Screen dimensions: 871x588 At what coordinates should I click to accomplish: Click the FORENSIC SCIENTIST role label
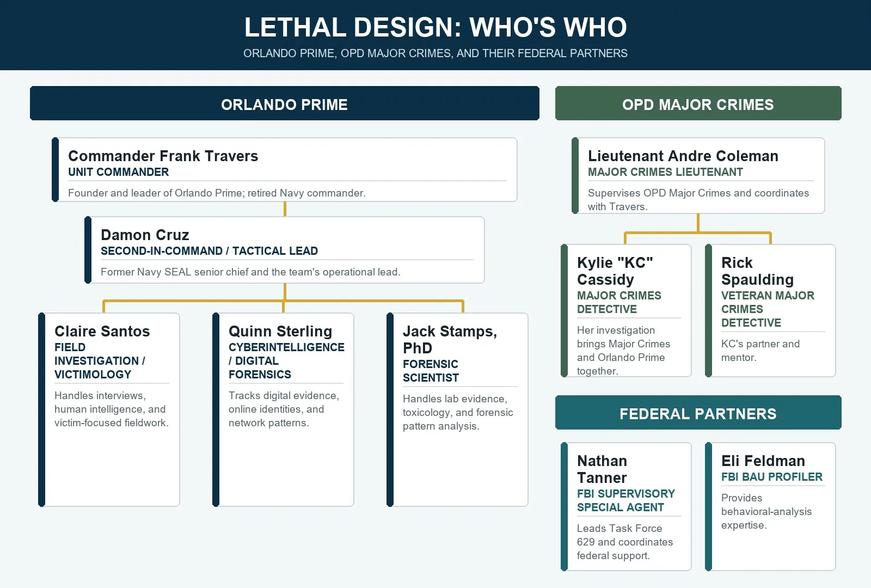(x=431, y=371)
